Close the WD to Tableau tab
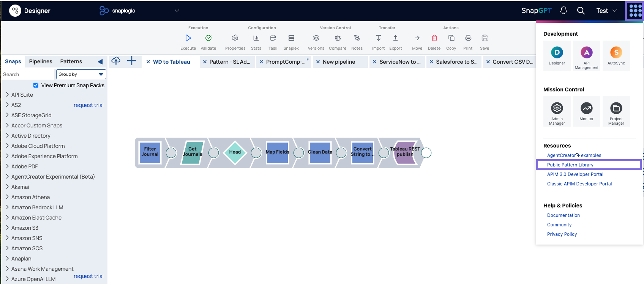Image resolution: width=644 pixels, height=284 pixels. [148, 62]
